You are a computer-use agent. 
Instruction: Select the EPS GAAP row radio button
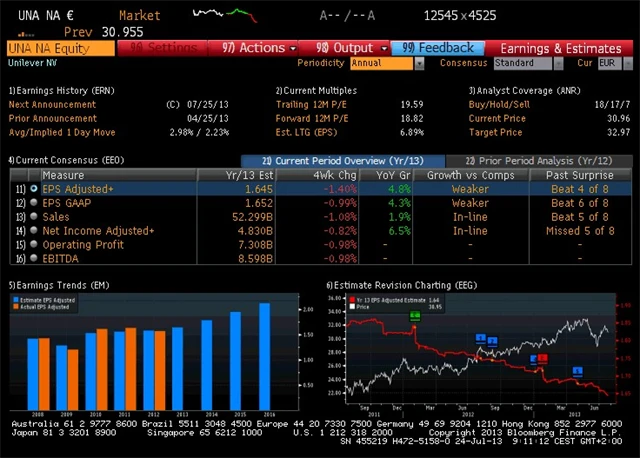pos(34,202)
